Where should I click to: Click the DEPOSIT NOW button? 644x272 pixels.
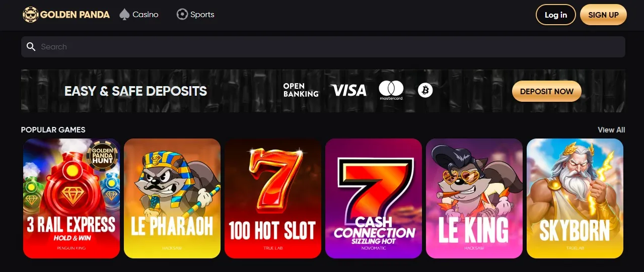click(x=546, y=91)
